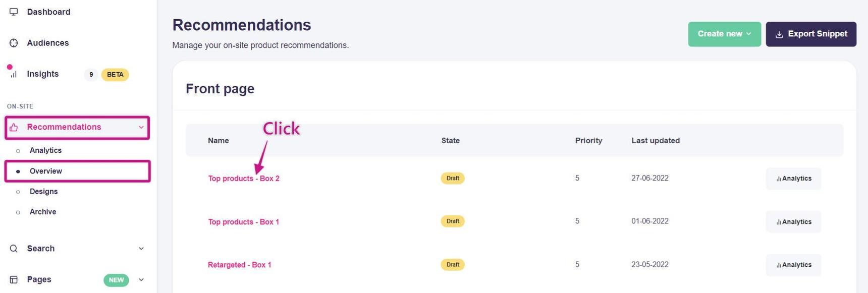
Task: Expand the Pages section chevron
Action: 141,279
